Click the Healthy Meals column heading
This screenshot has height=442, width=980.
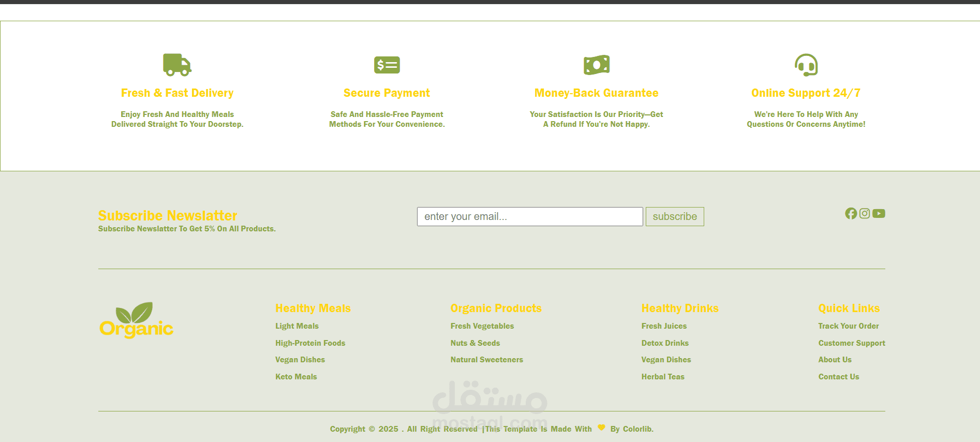point(313,308)
